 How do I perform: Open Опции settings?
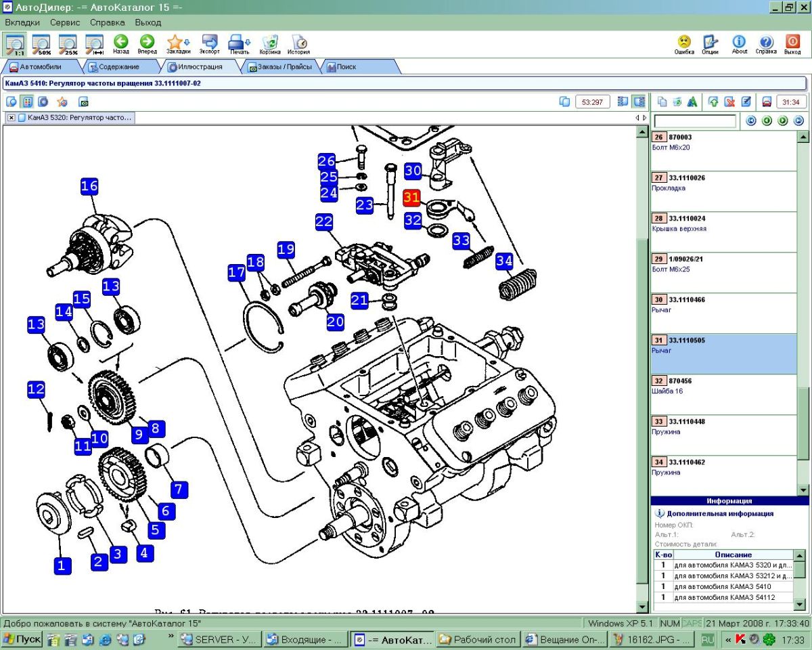[710, 45]
